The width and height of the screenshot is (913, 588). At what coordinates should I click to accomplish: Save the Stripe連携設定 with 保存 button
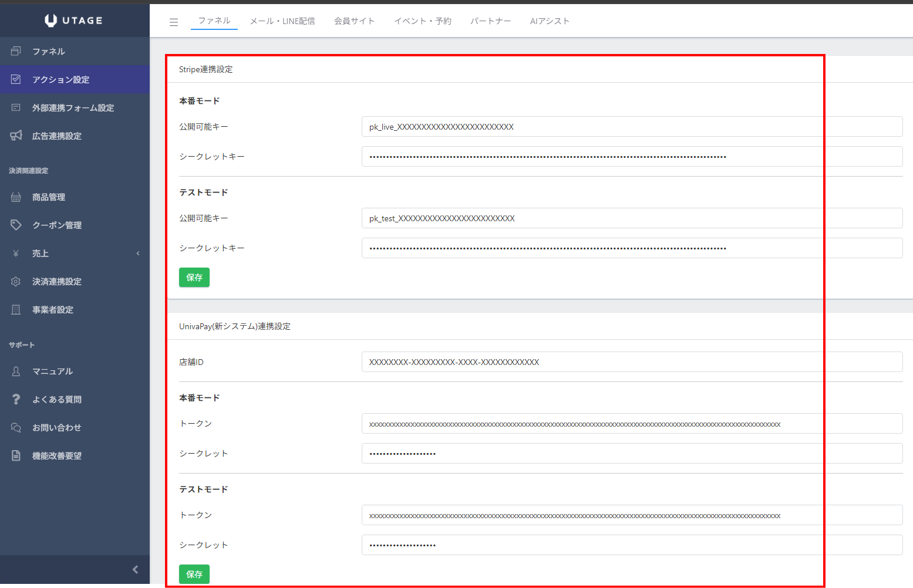tap(194, 278)
